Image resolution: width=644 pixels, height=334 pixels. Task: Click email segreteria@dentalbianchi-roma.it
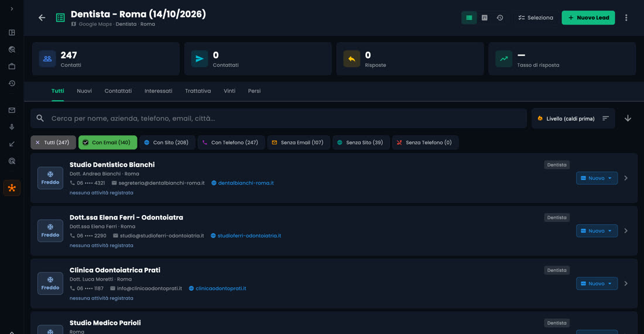(162, 183)
